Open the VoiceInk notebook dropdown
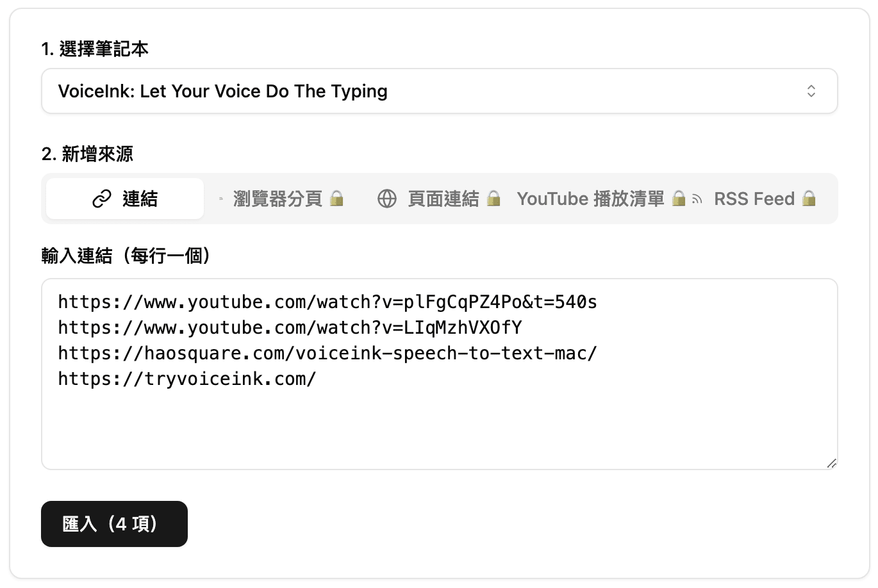The image size is (878, 588). pos(439,91)
